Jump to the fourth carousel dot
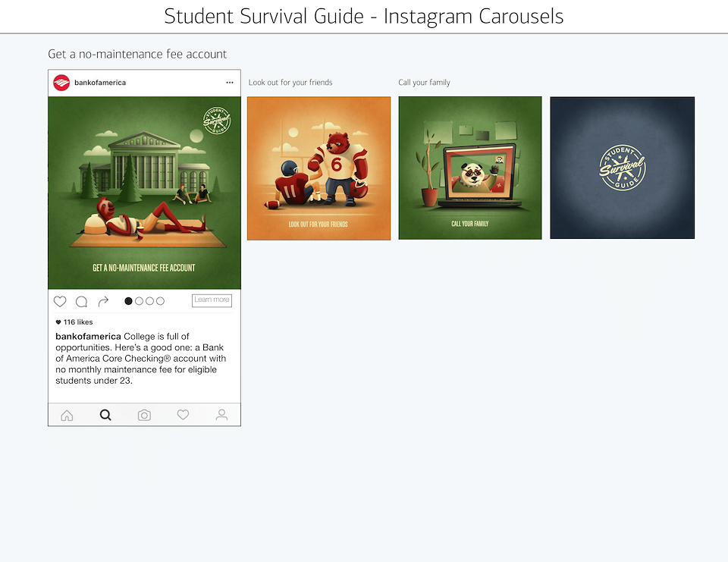This screenshot has width=728, height=562. 160,301
